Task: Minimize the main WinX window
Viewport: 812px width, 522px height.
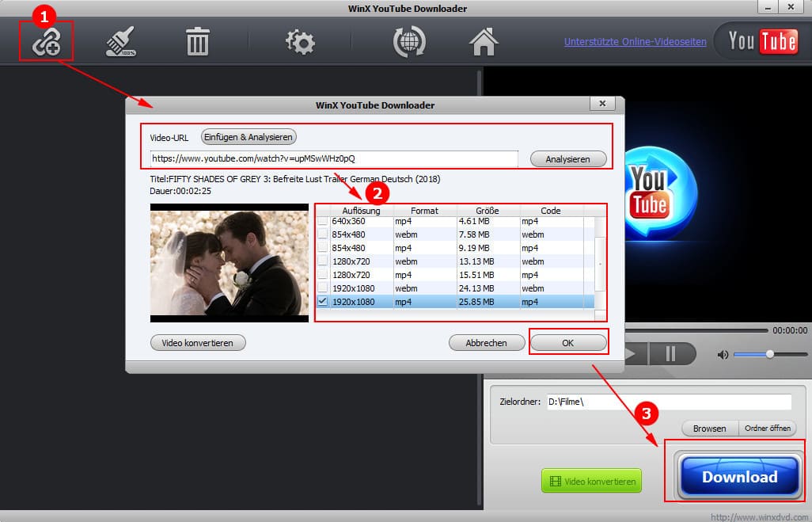Action: pos(768,7)
